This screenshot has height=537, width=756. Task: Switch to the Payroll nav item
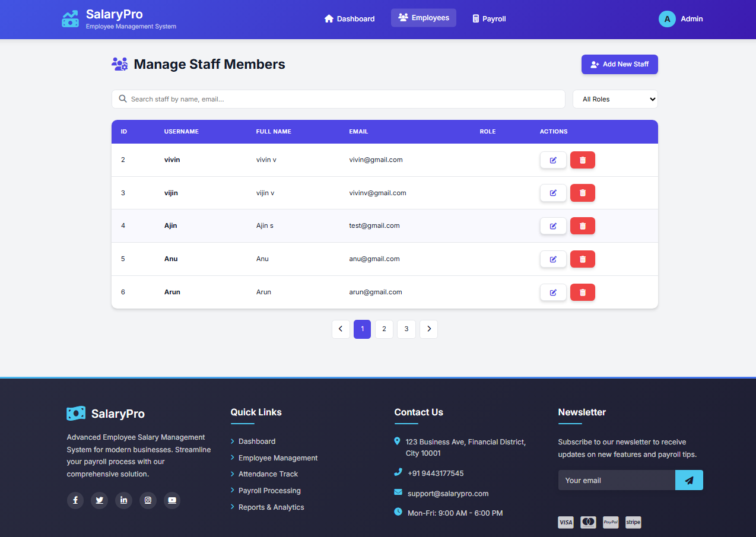489,19
